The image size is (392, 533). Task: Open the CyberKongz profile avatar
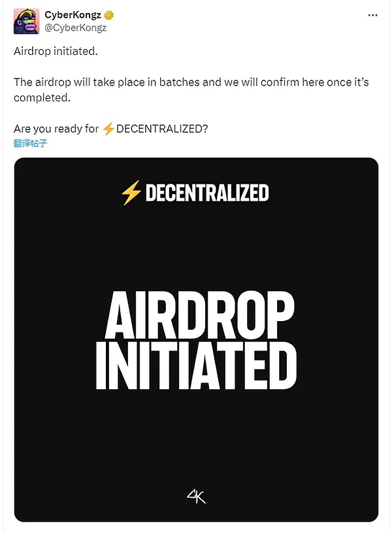(25, 22)
